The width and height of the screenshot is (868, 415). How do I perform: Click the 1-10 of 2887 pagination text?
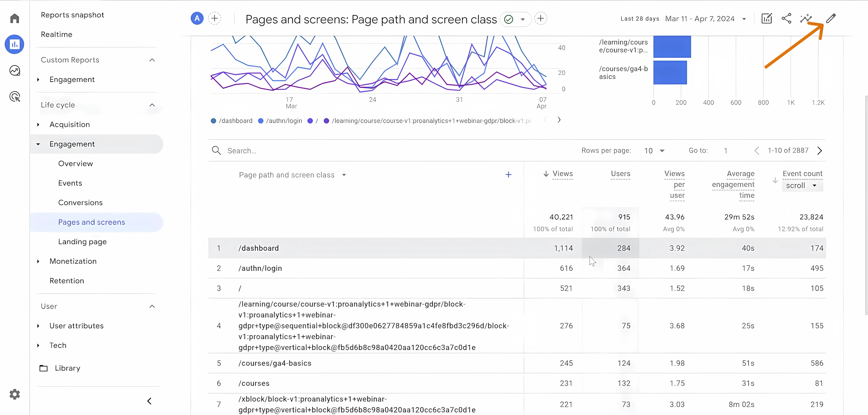(x=788, y=150)
